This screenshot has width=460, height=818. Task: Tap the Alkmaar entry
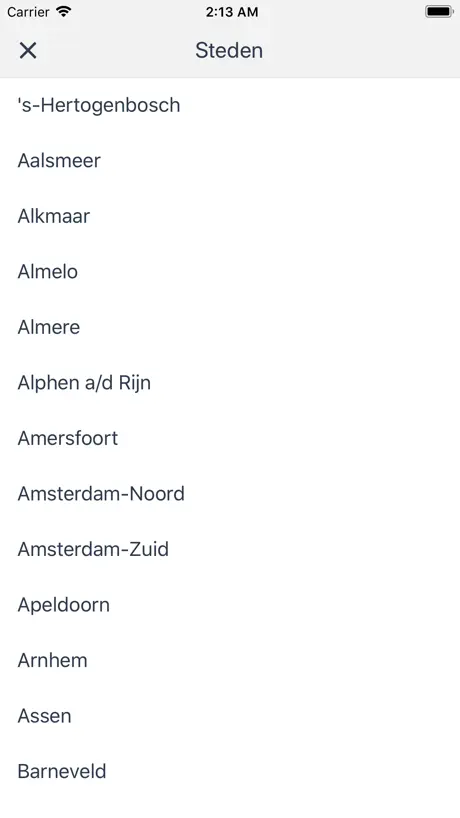pyautogui.click(x=230, y=216)
